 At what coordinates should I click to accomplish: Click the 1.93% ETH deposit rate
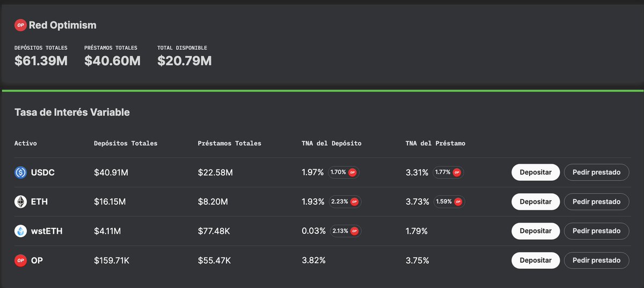[313, 202]
